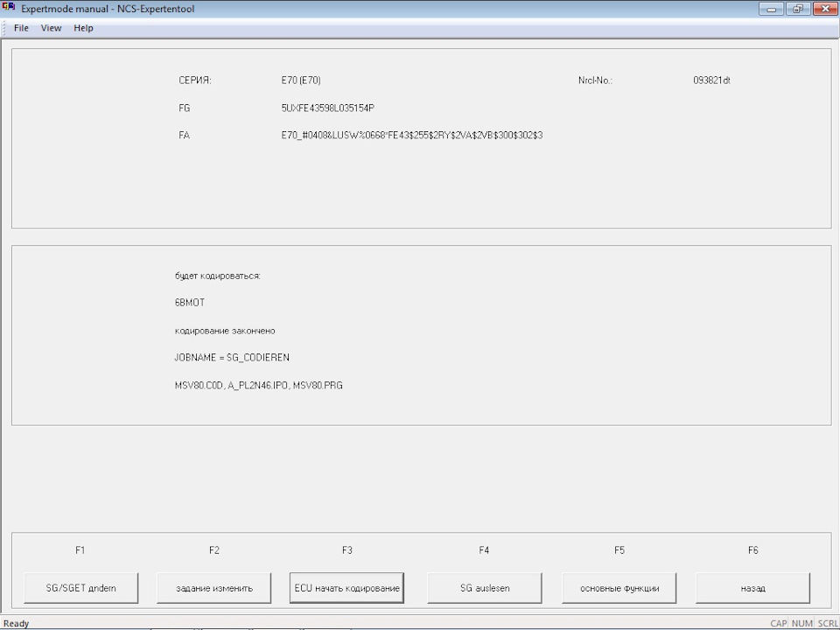
Task: Open the Help menu
Action: [83, 28]
